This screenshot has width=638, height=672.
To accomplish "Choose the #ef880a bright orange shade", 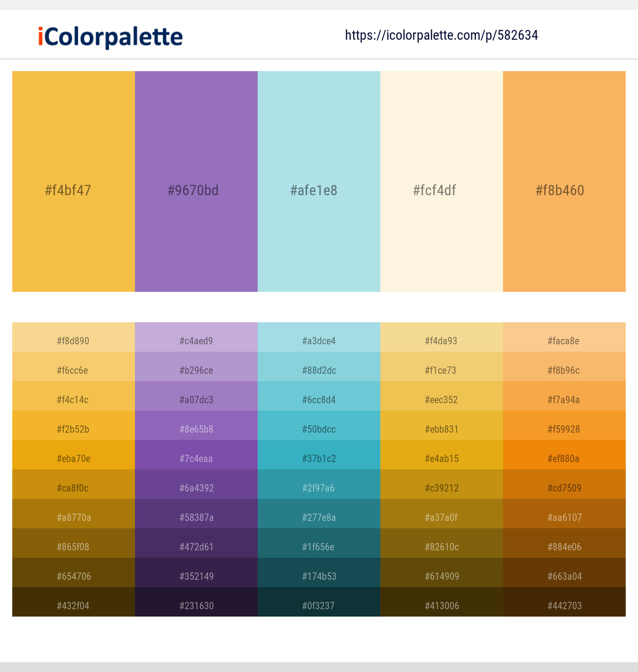I will click(564, 455).
